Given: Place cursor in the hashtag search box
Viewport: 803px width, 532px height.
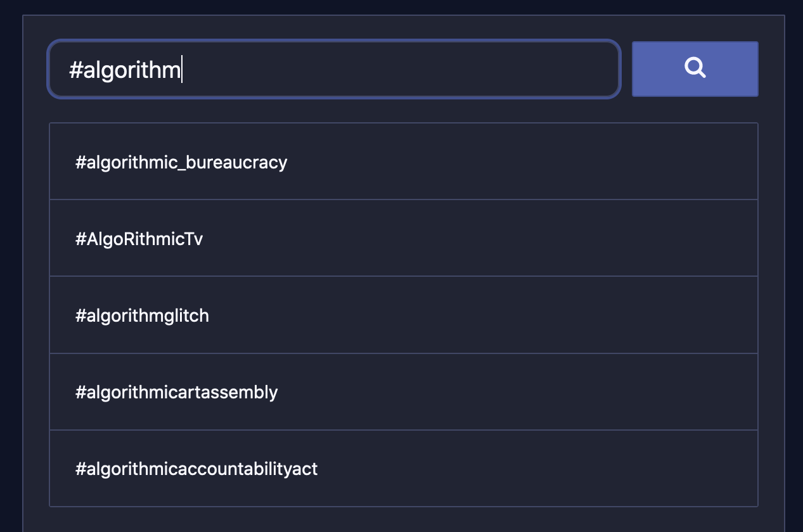Looking at the screenshot, I should tap(334, 69).
